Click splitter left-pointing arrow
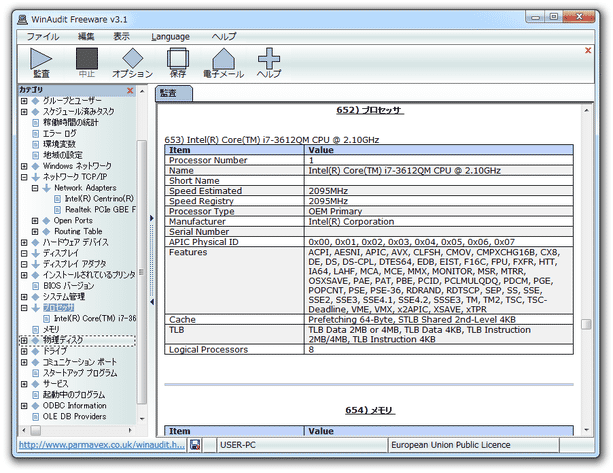Screen dimensions: 613x473 click(152, 302)
